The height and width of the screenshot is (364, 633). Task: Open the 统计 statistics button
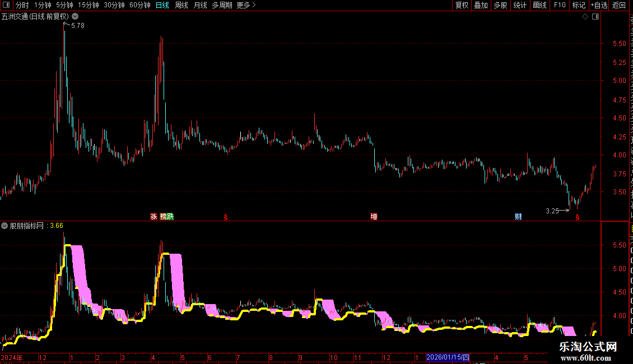tap(520, 5)
